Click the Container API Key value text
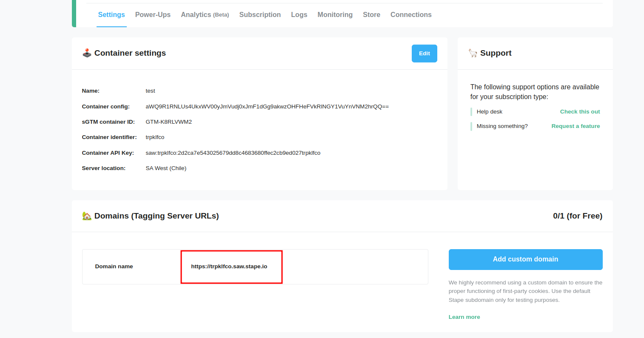Viewport: 644px width, 338px height. coord(233,153)
